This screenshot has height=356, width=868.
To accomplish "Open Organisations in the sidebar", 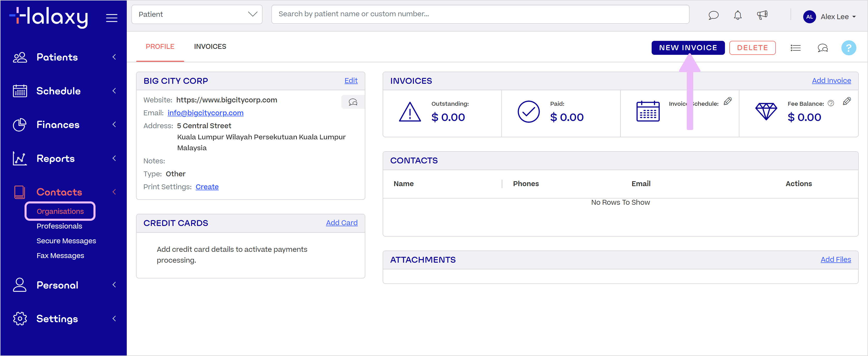I will click(x=60, y=211).
